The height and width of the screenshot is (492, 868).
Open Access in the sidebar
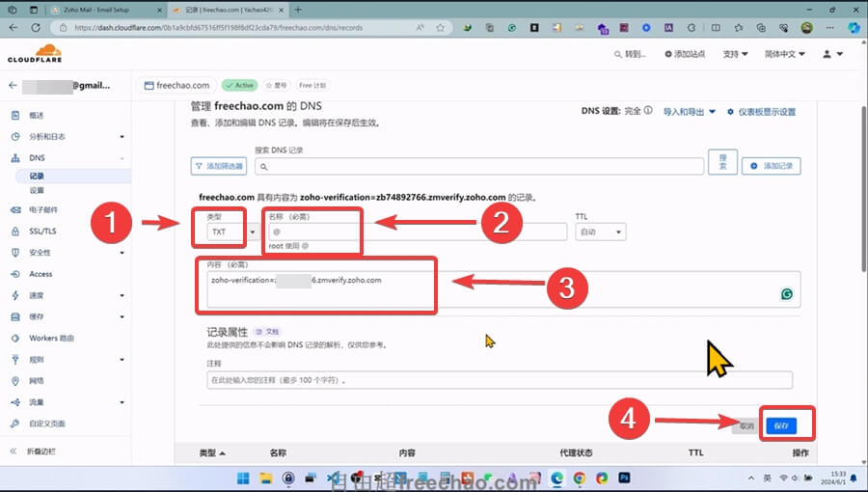click(41, 274)
